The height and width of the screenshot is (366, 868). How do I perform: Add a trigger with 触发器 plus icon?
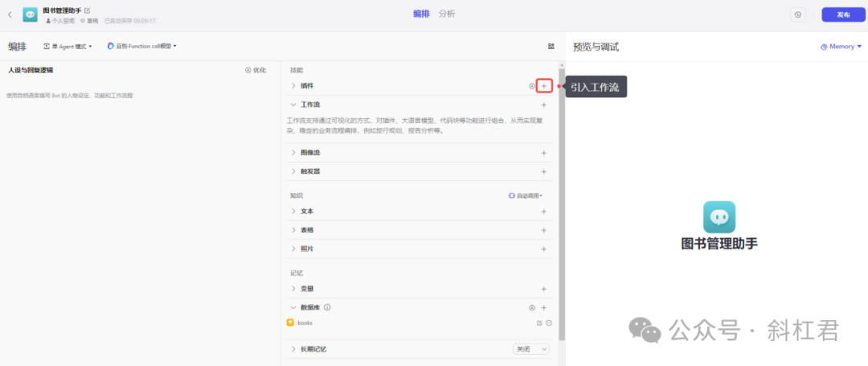click(543, 171)
